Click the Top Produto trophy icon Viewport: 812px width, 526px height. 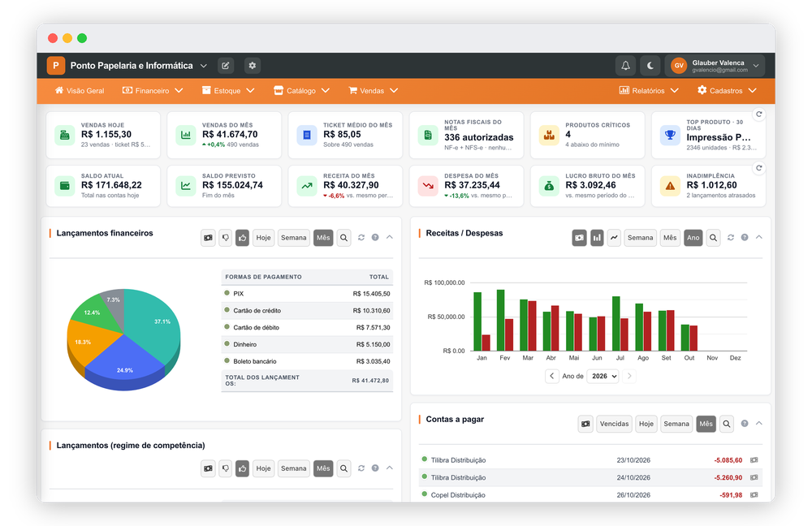[670, 135]
